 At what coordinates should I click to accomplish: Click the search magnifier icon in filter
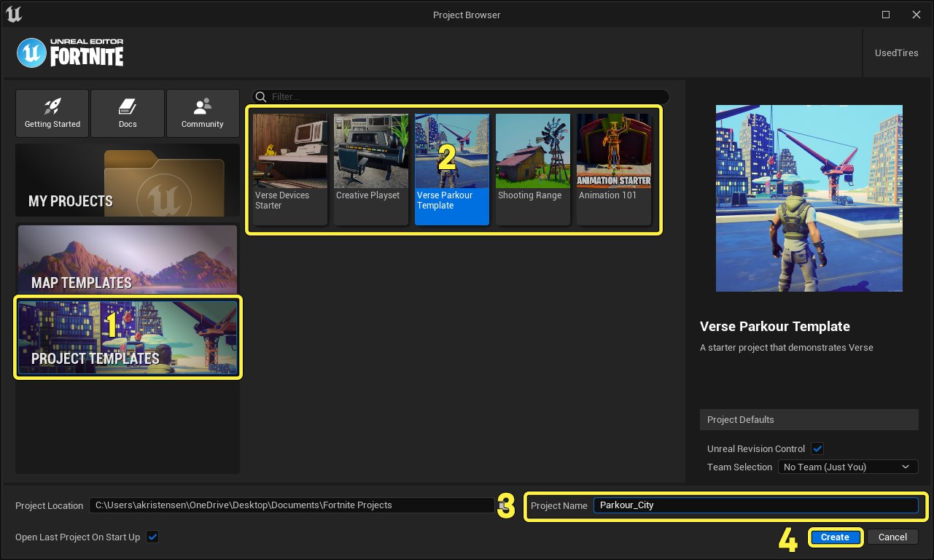click(x=261, y=97)
